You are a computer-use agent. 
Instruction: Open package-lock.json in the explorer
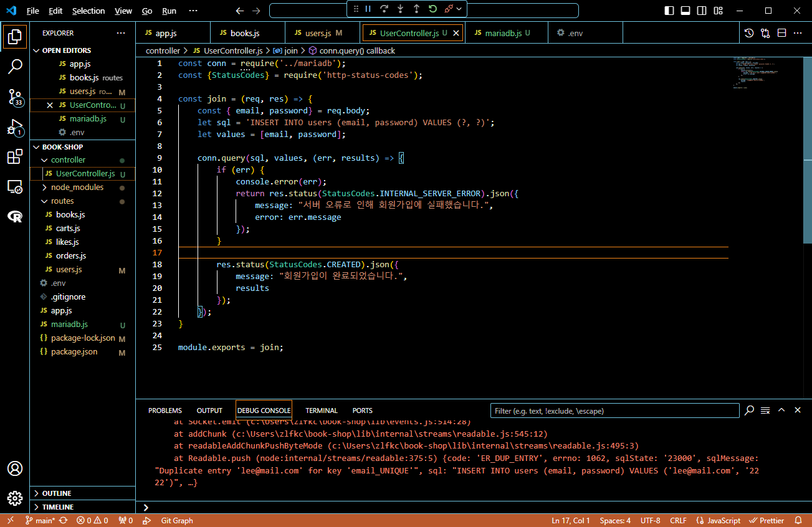(x=82, y=338)
